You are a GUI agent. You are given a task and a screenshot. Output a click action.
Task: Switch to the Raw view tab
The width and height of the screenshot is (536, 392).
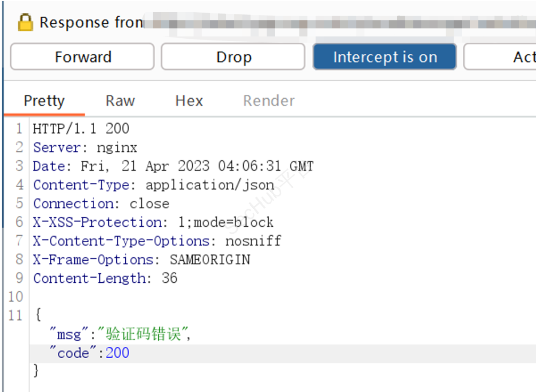(x=120, y=101)
